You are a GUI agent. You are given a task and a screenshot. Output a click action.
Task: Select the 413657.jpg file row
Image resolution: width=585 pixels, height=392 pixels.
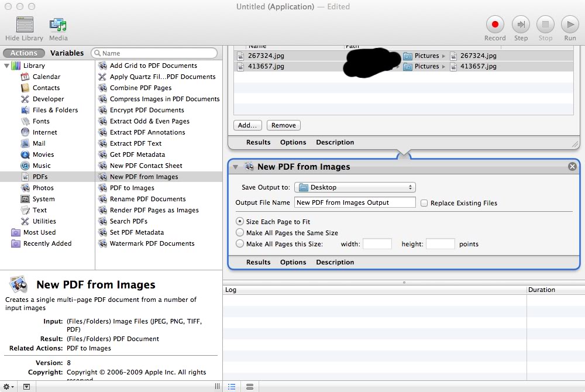[404, 66]
